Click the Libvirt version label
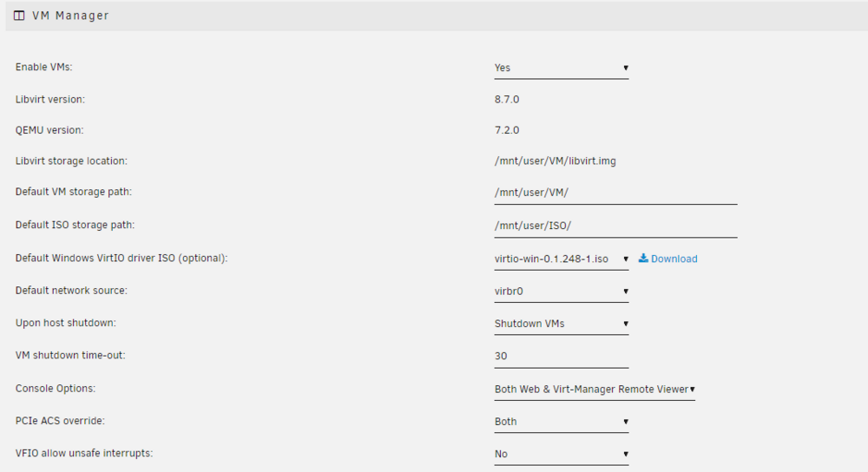Viewport: 868px width, 472px height. (49, 100)
